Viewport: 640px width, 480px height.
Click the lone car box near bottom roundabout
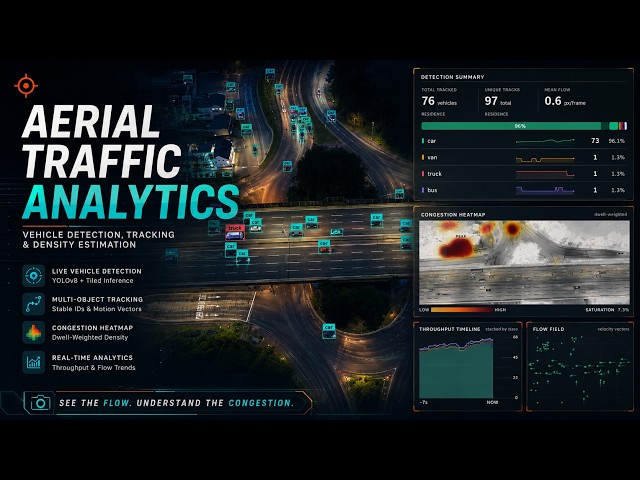pyautogui.click(x=329, y=331)
